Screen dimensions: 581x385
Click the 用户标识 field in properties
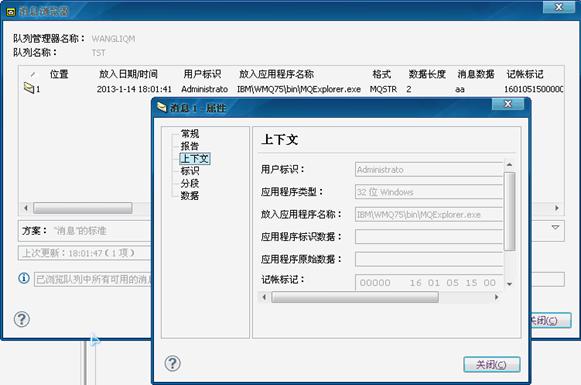coord(429,169)
